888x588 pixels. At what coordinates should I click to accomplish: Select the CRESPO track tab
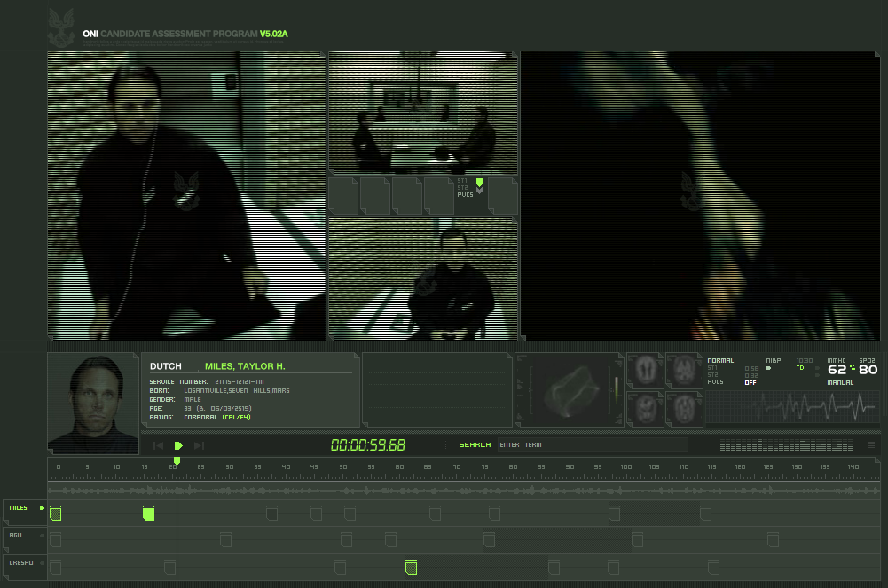pyautogui.click(x=21, y=563)
